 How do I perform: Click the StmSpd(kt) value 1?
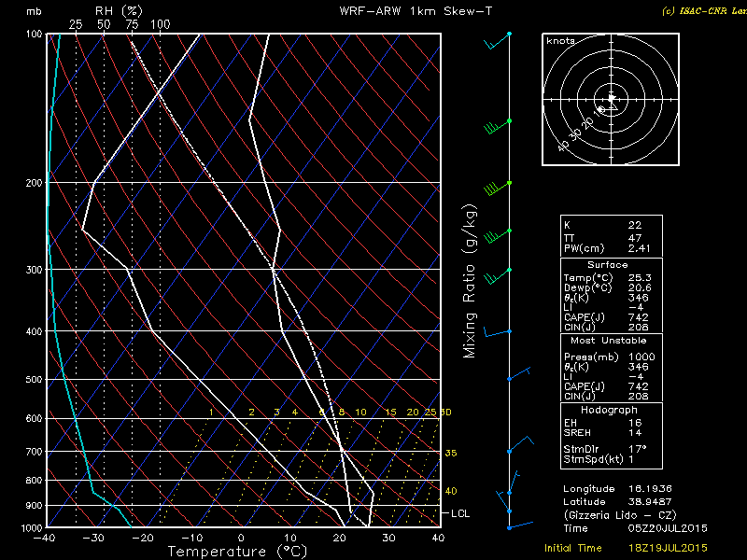point(631,459)
